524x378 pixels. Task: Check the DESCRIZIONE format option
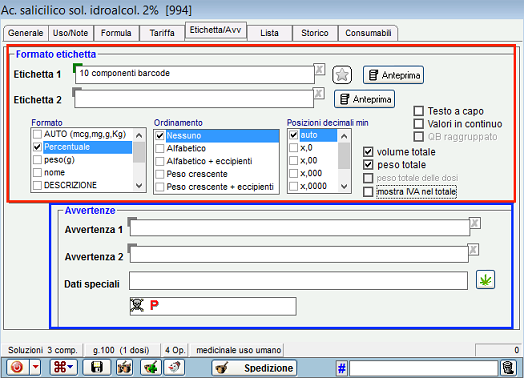pyautogui.click(x=37, y=185)
